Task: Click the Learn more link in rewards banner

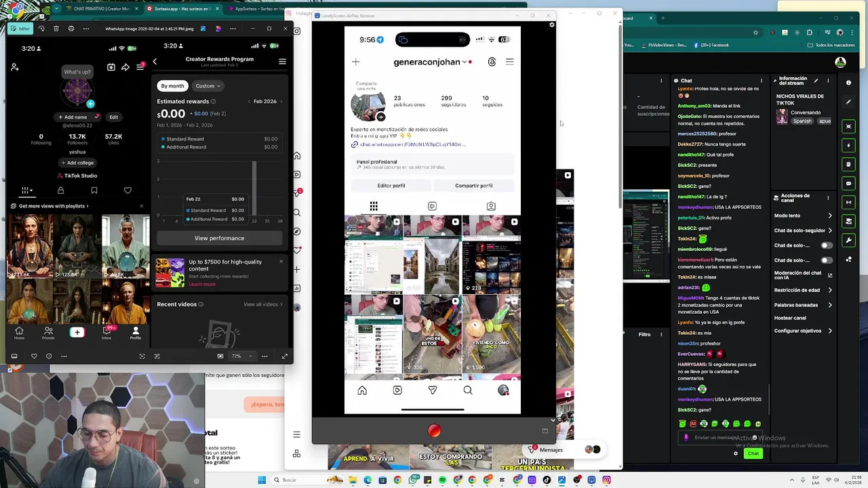Action: click(x=202, y=284)
